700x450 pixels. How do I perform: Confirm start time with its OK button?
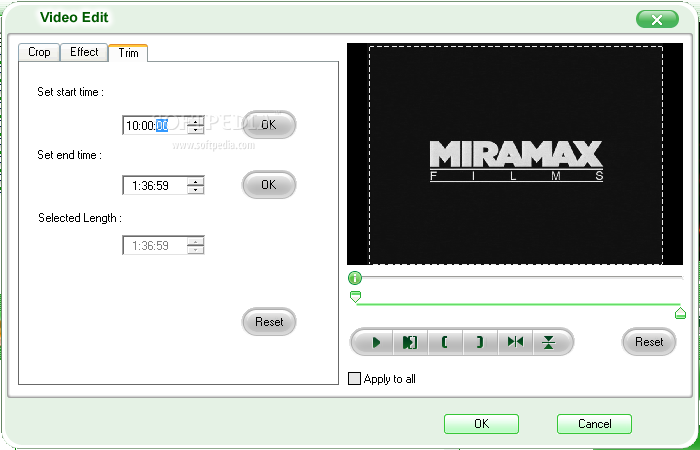point(269,125)
